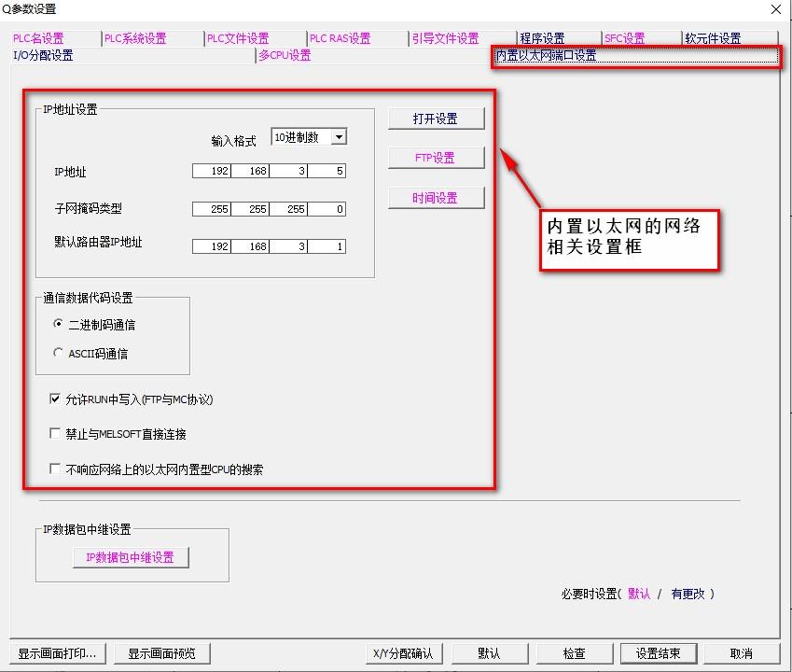Click the IP地址设置 group title
The width and height of the screenshot is (792, 672).
click(x=70, y=109)
